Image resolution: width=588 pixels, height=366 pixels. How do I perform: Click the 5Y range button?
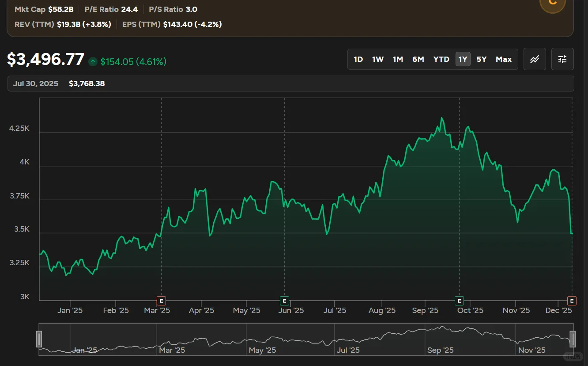point(481,59)
